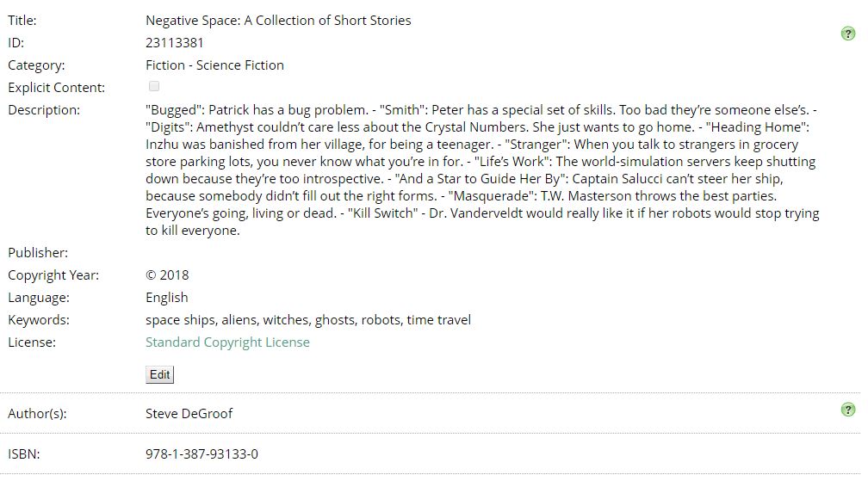
Task: Click the 'Explicit Content:' label
Action: pos(56,88)
